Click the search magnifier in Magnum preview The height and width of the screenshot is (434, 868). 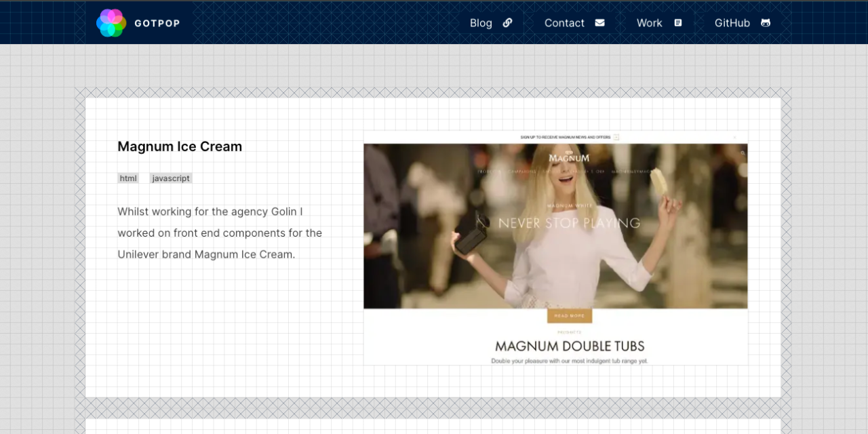click(x=743, y=153)
